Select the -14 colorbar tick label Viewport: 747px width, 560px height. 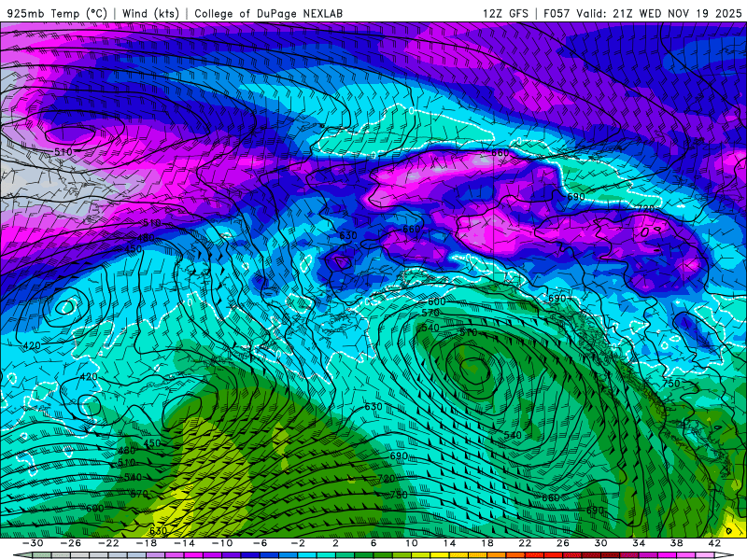184,543
